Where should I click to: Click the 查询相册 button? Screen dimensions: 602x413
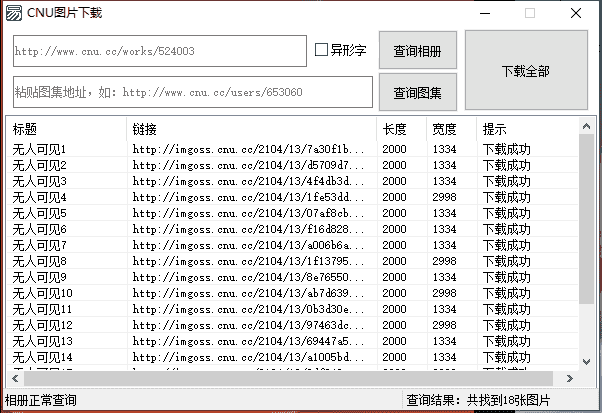[417, 51]
